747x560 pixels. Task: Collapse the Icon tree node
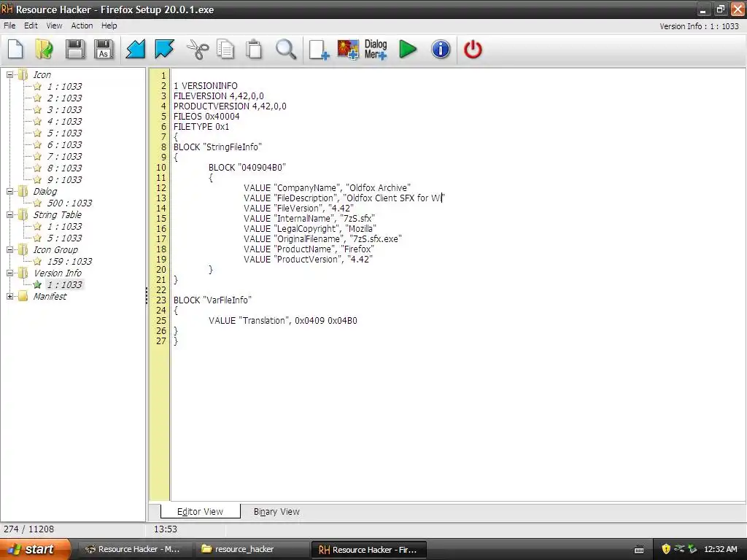pos(9,75)
